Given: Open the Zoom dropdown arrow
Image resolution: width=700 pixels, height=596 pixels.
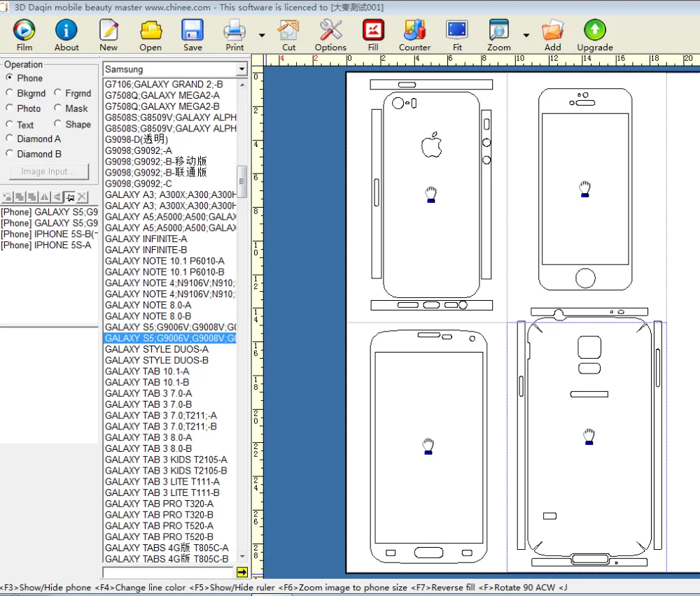Looking at the screenshot, I should [x=526, y=35].
